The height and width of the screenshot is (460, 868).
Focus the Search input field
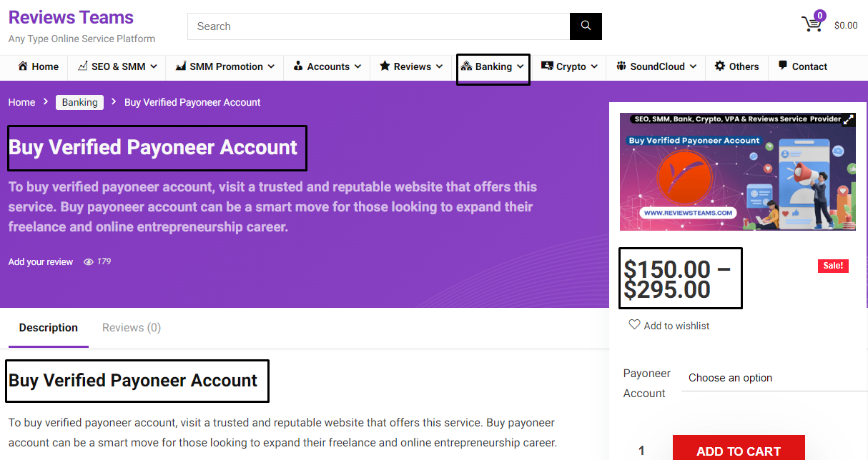[378, 26]
